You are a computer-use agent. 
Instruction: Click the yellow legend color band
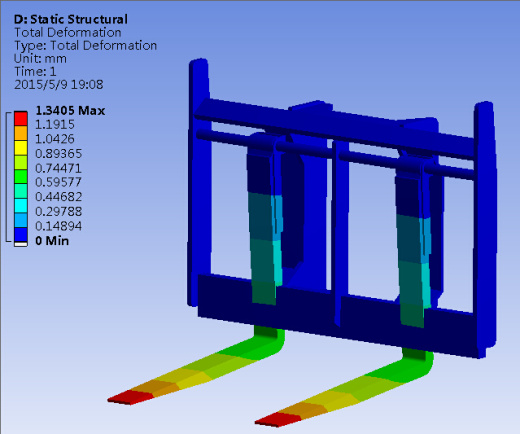(x=21, y=148)
